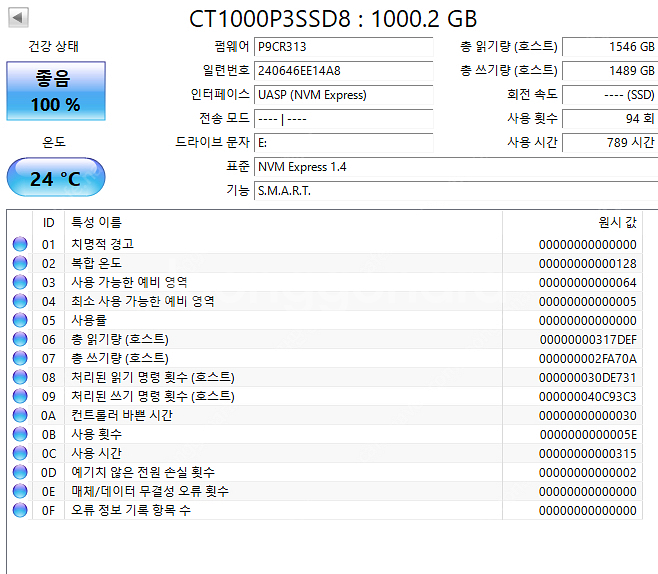The height and width of the screenshot is (574, 658).
Task: Click status orb for ID 09 row
Action: [x=20, y=396]
